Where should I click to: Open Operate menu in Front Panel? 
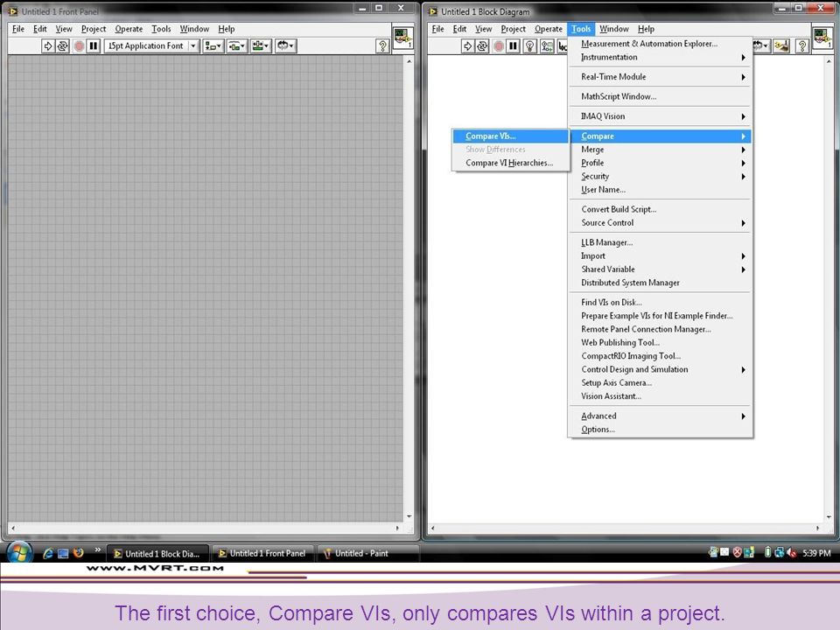pyautogui.click(x=129, y=29)
